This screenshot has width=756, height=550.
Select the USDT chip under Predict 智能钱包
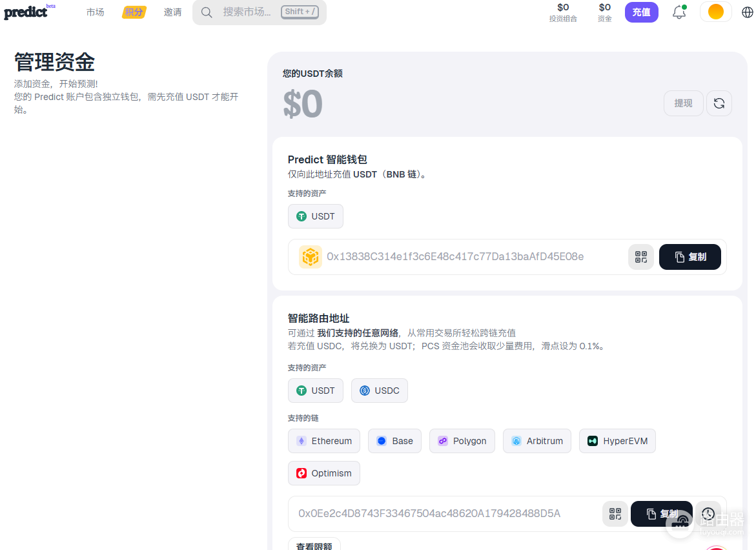315,216
